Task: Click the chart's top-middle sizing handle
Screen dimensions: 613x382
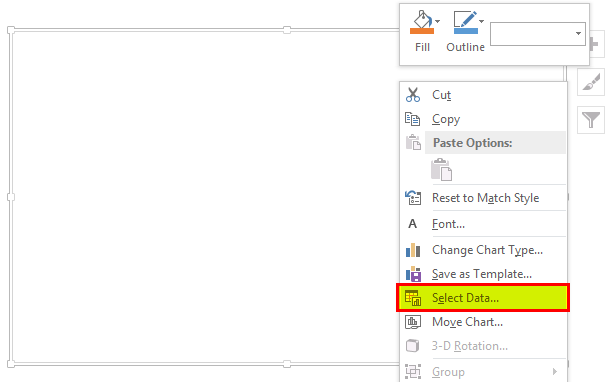Action: [287, 30]
